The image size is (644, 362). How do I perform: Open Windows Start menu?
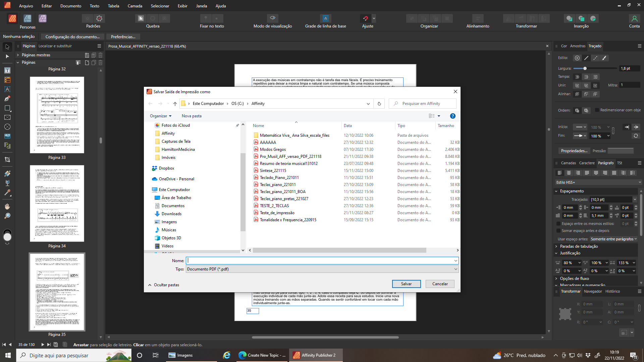pos(8,355)
